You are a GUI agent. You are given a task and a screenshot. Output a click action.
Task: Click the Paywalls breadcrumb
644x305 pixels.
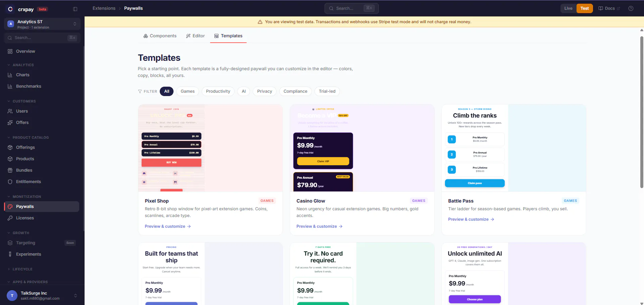(134, 8)
